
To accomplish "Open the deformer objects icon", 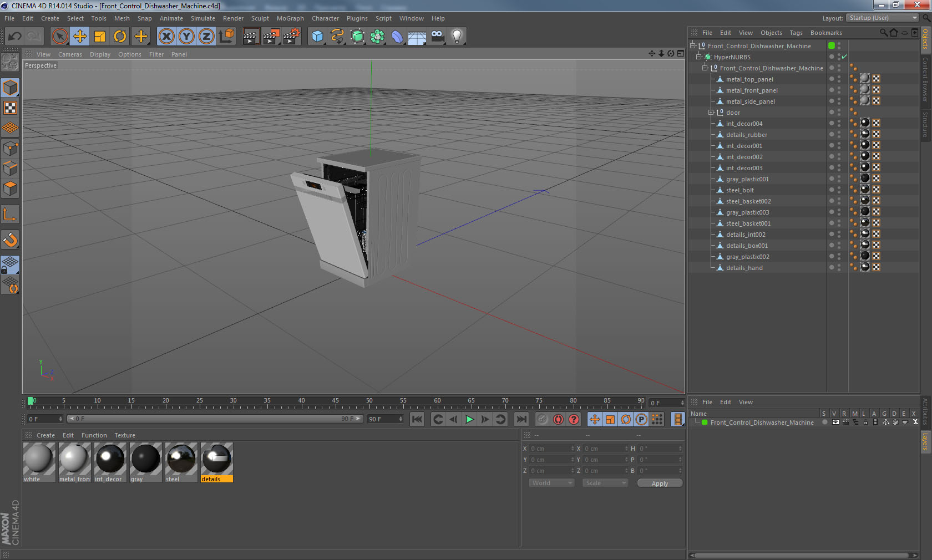I will pyautogui.click(x=397, y=37).
